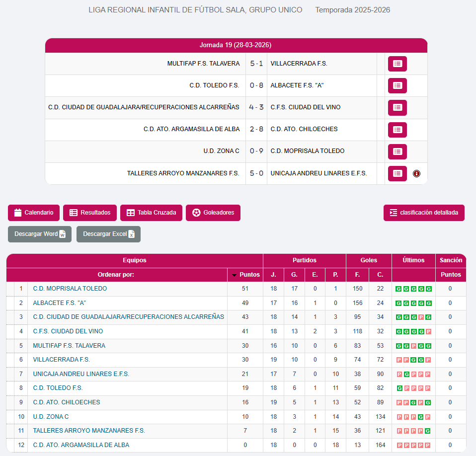This screenshot has width=476, height=456.
Task: Open team C.D. MOPRISALA TOLEDO in standings
Action: tap(70, 289)
